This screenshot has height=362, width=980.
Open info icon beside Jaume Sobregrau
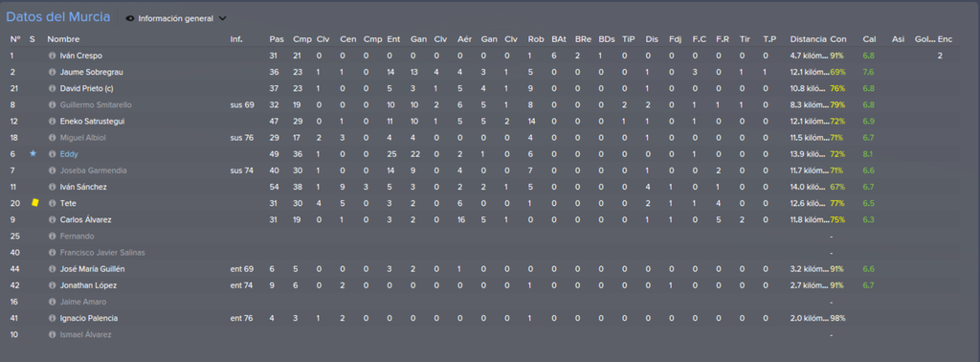[x=53, y=72]
